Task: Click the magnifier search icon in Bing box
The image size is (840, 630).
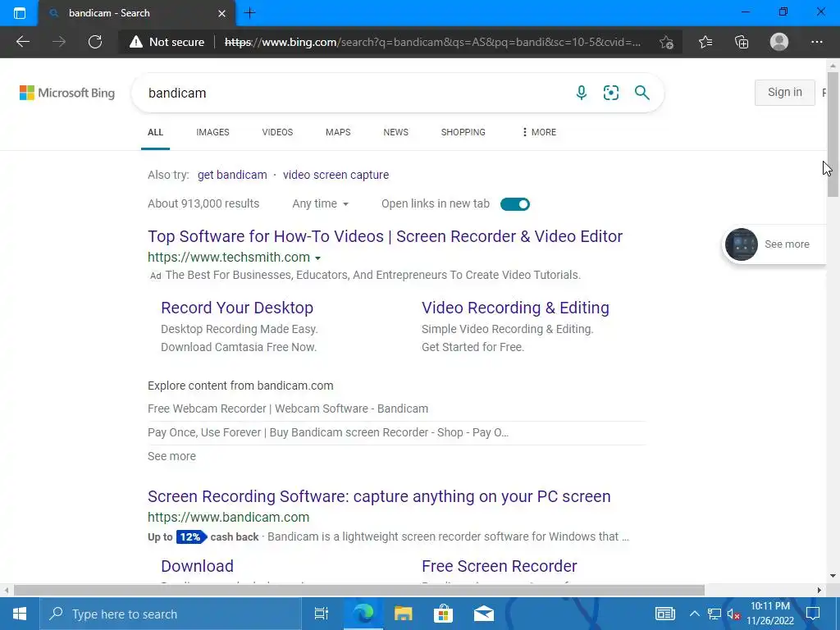Action: pyautogui.click(x=641, y=93)
